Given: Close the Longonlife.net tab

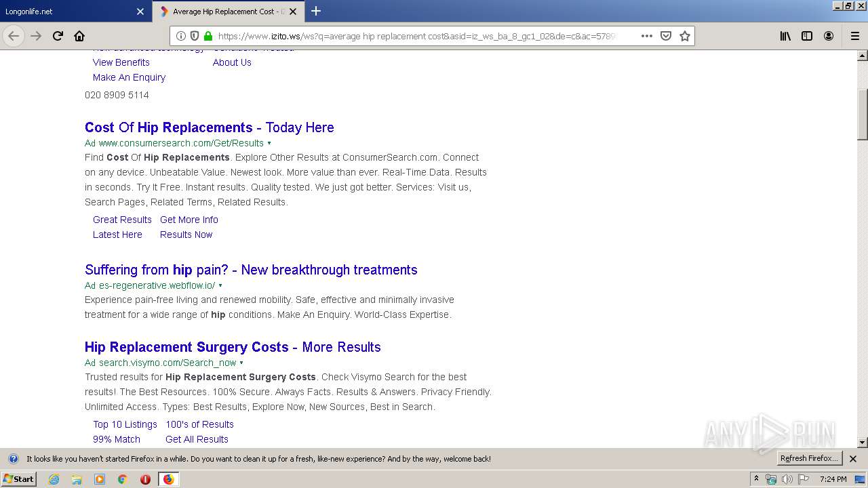Looking at the screenshot, I should tap(140, 12).
